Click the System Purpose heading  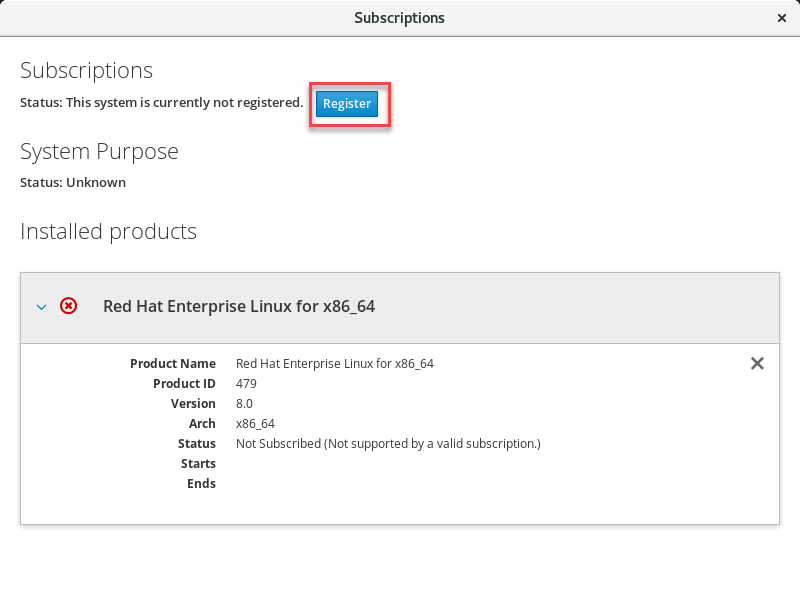99,151
